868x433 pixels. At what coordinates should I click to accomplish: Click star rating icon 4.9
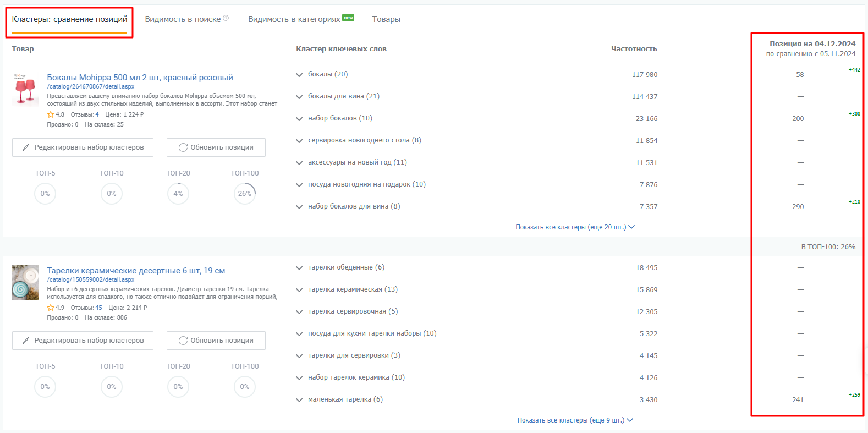51,308
